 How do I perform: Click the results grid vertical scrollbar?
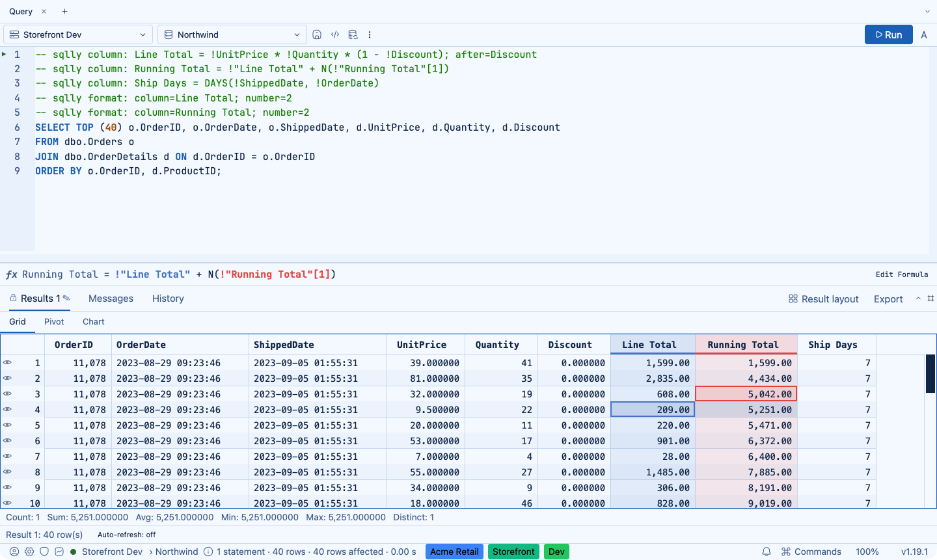click(x=930, y=373)
